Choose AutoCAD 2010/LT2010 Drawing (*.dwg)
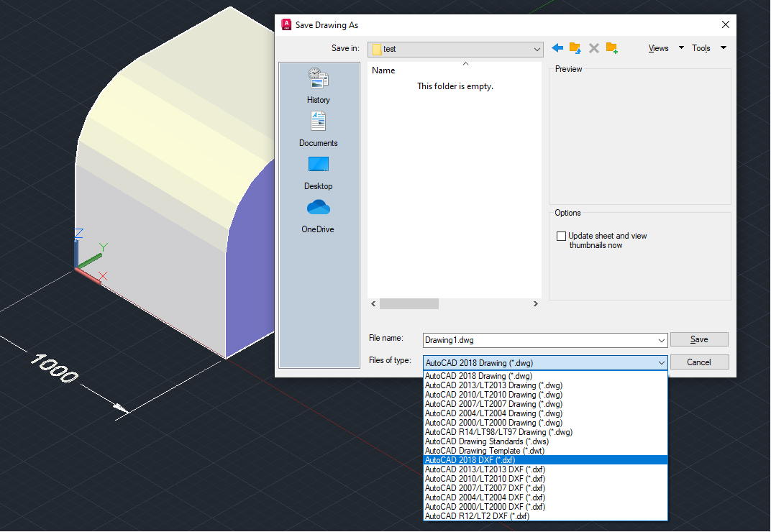 tap(545, 395)
